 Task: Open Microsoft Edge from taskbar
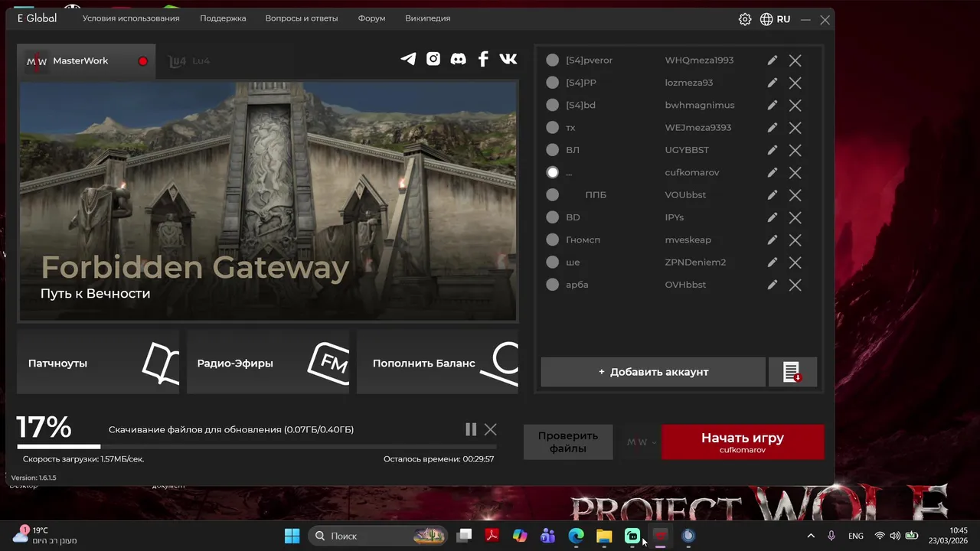(576, 536)
